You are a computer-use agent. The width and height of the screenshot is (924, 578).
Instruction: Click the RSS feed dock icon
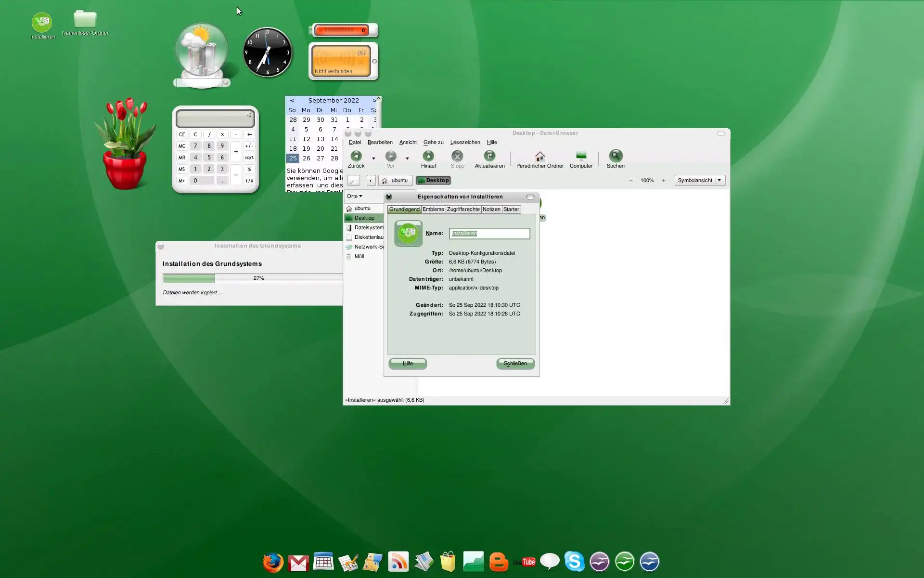(x=398, y=562)
